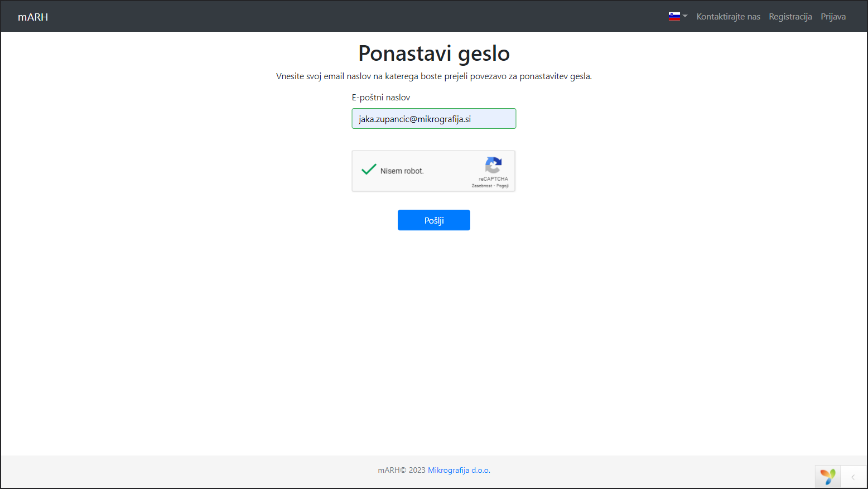Image resolution: width=868 pixels, height=489 pixels.
Task: Click the reCAPTCHA logo
Action: (493, 165)
